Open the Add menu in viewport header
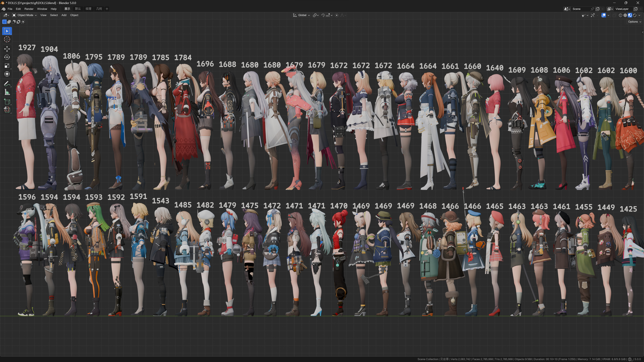 point(64,15)
